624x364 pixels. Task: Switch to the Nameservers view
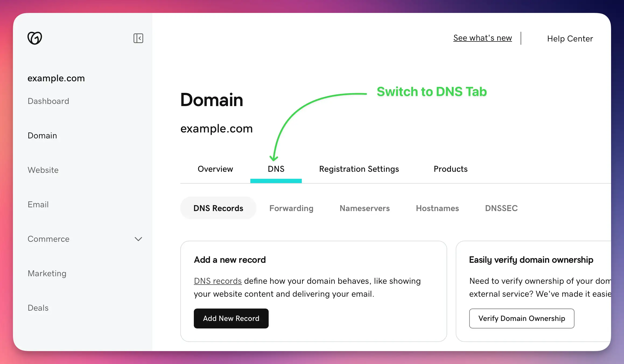click(x=365, y=208)
